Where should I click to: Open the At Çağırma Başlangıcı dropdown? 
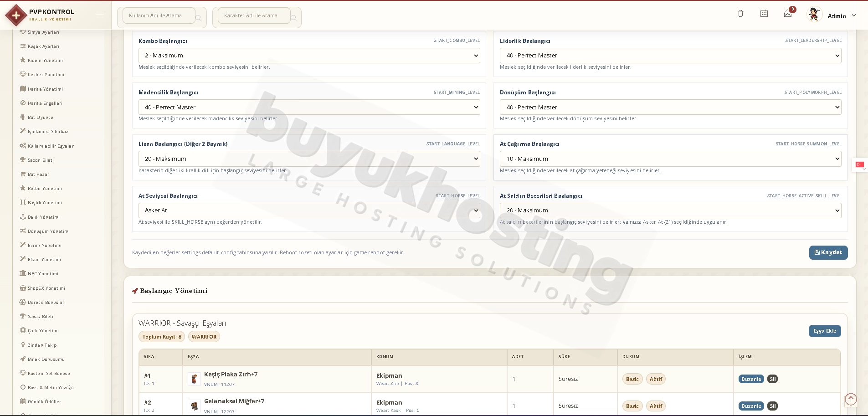(670, 159)
